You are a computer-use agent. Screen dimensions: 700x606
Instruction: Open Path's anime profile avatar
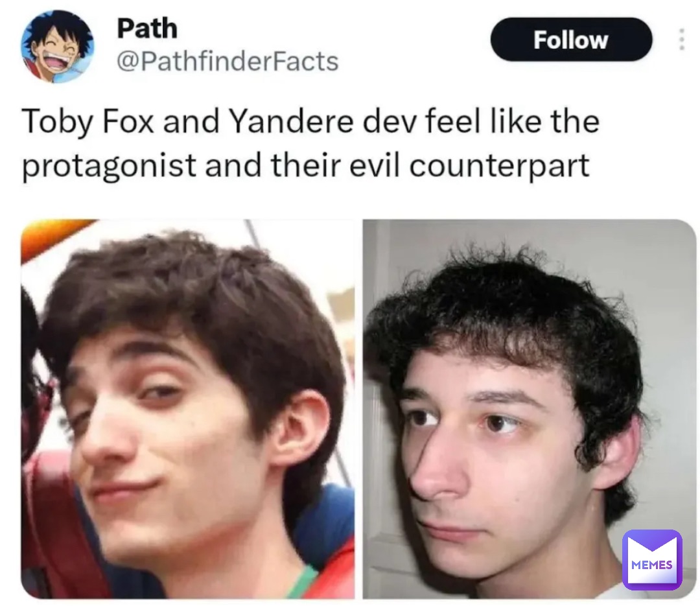click(x=58, y=47)
